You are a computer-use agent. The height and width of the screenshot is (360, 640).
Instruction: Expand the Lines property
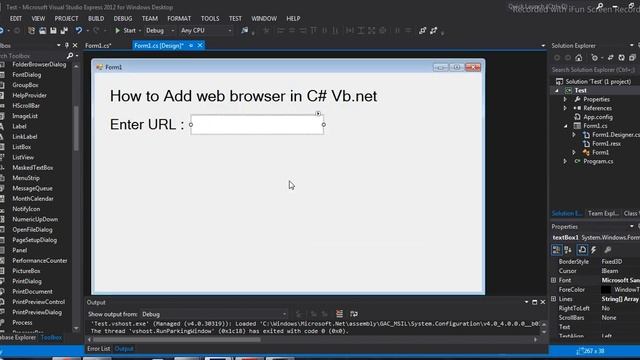553,299
